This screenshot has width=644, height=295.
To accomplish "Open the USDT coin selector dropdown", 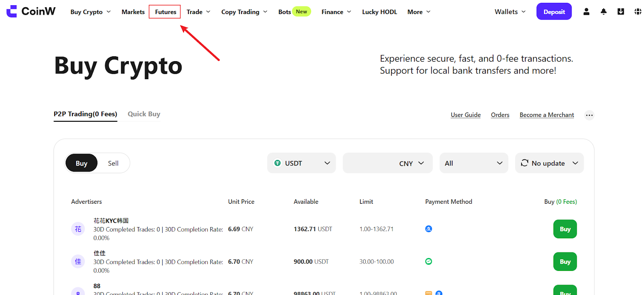I will coord(301,163).
